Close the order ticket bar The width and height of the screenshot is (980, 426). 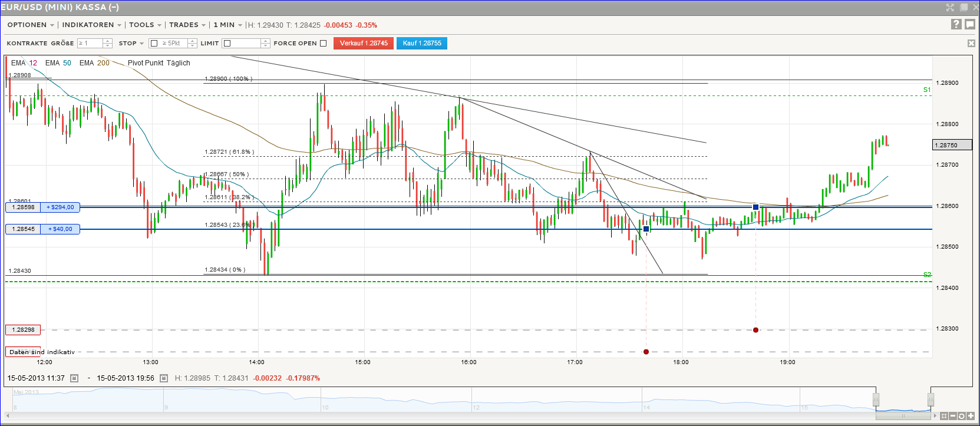click(971, 43)
